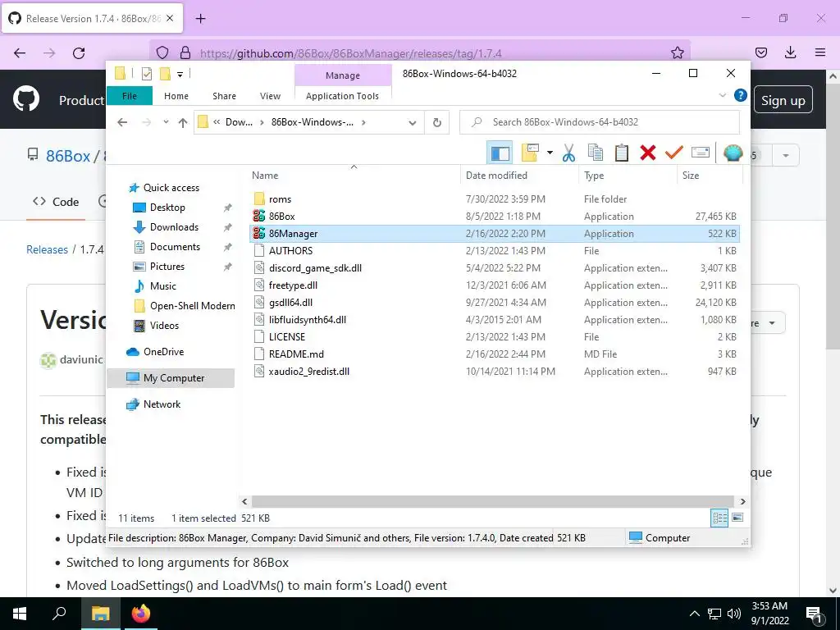
Task: Open the Home ribbon tab
Action: tap(176, 96)
